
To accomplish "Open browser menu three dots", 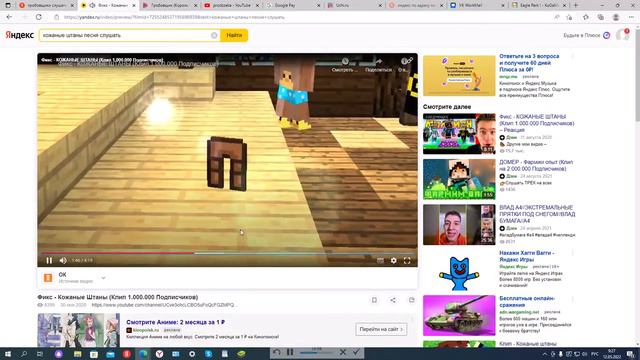I will [x=631, y=17].
